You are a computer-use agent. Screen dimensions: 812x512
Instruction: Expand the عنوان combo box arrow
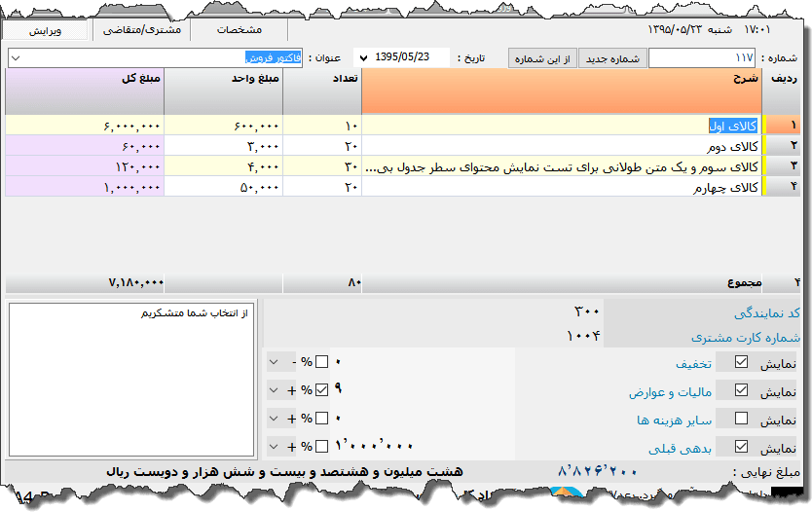point(15,58)
